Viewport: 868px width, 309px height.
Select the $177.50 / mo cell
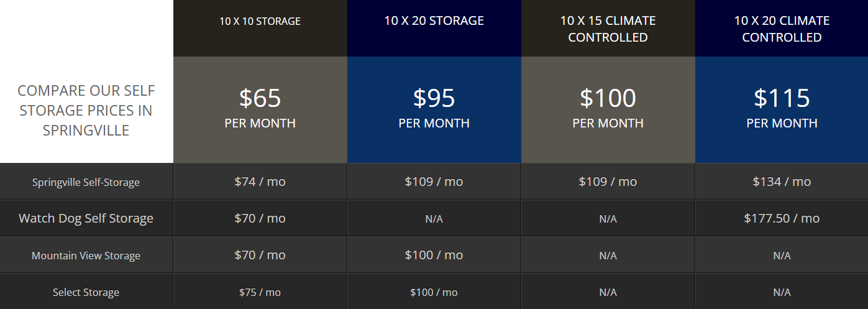click(x=782, y=218)
